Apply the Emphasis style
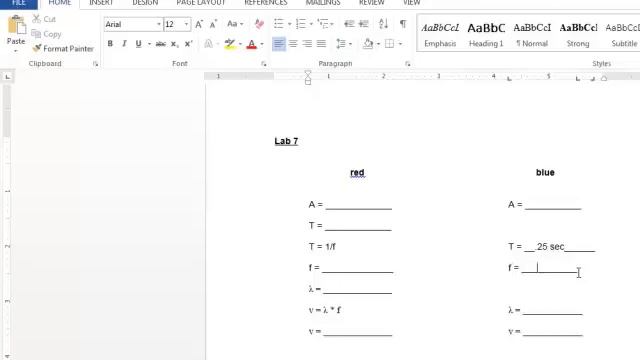The width and height of the screenshot is (640, 360). (440, 34)
